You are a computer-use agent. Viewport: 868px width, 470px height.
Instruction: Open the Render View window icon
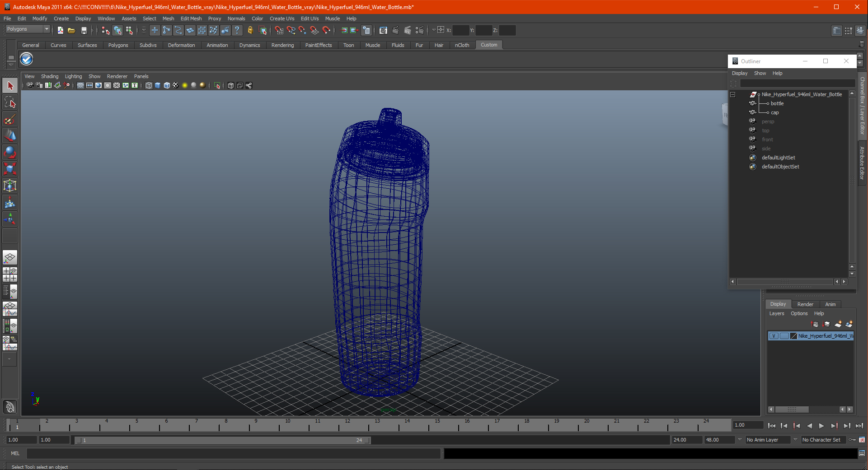point(383,30)
